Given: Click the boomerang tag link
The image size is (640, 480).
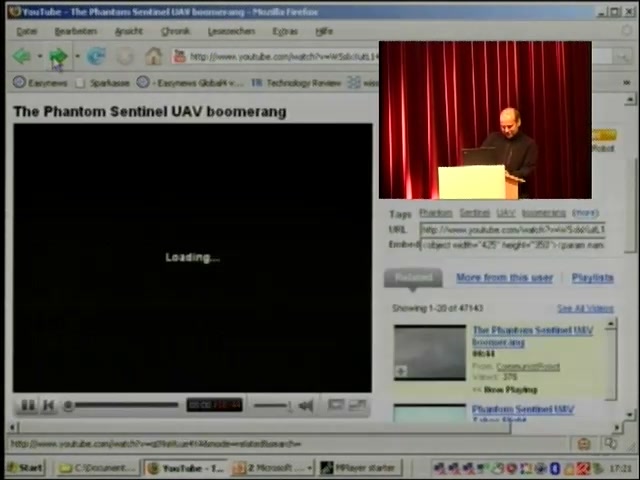Looking at the screenshot, I should (544, 213).
